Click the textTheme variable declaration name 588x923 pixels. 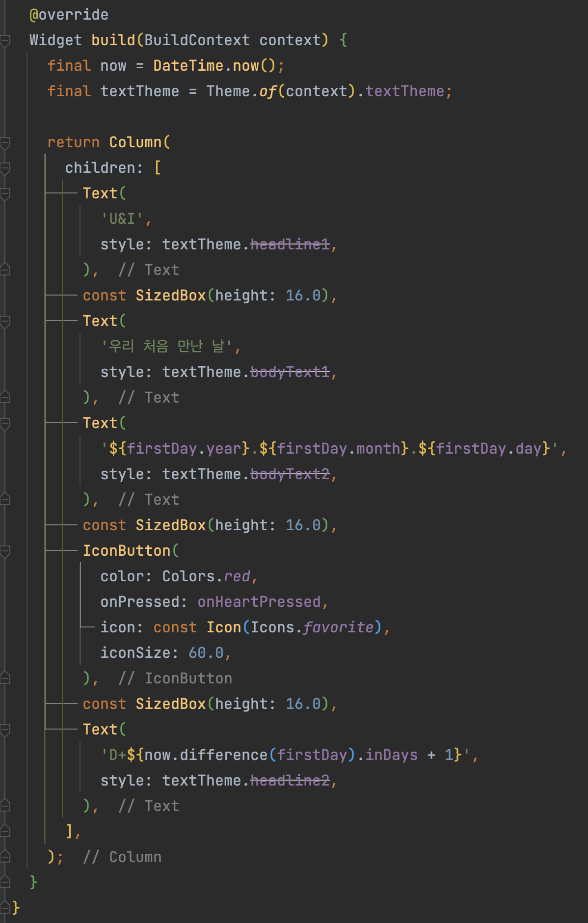tap(140, 91)
